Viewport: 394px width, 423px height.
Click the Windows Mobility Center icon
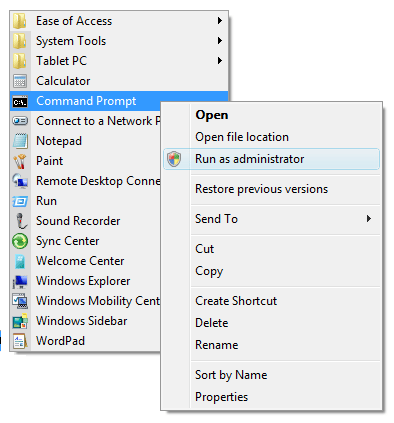point(20,301)
